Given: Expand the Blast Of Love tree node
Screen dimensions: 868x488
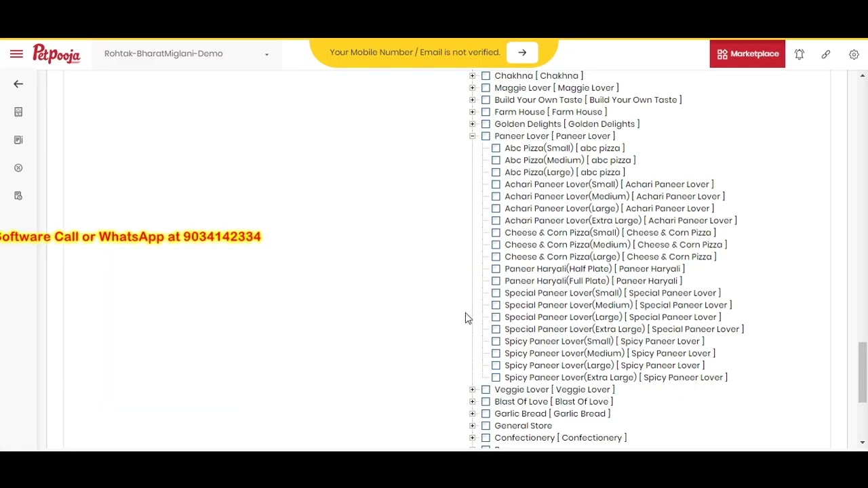Looking at the screenshot, I should pos(473,402).
